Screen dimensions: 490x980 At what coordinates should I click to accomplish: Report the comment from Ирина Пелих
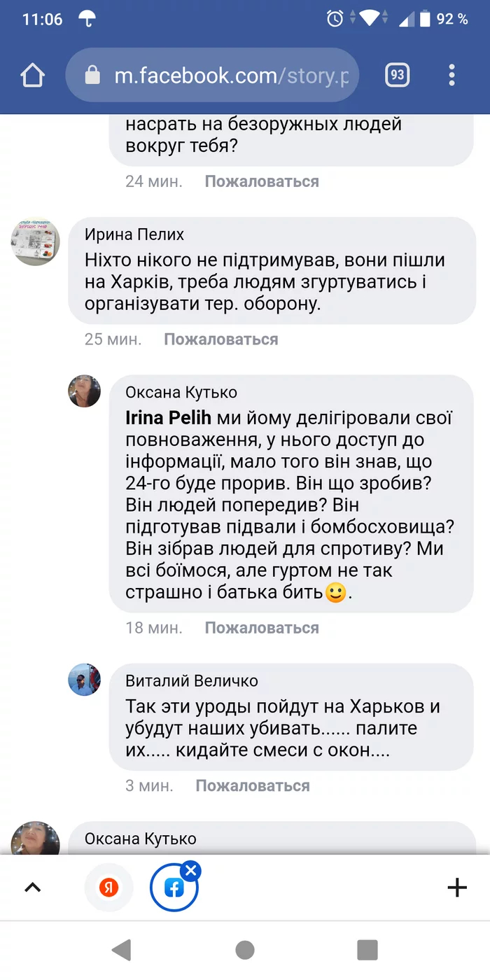220,339
